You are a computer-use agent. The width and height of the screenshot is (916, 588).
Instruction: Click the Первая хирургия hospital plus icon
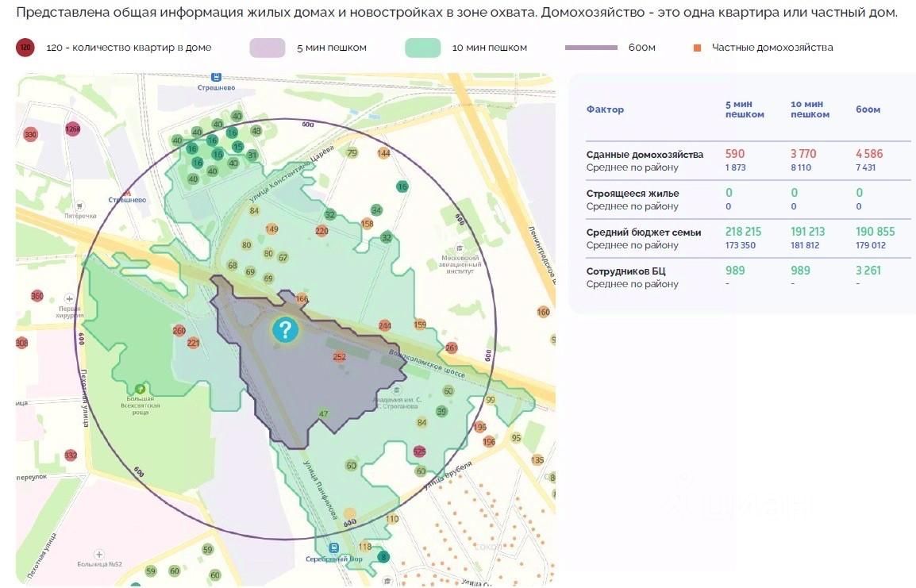69,298
